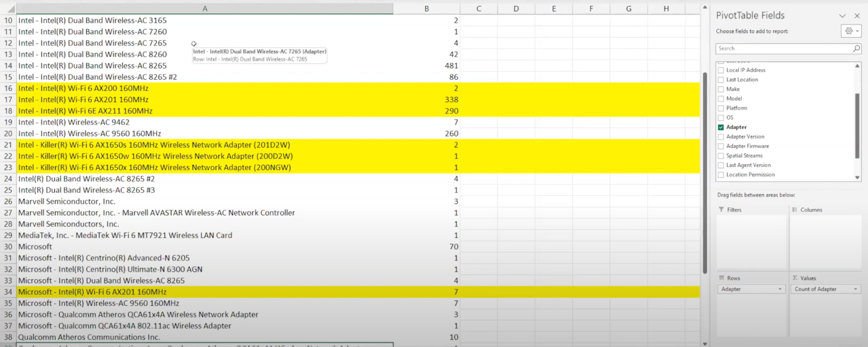868x347 pixels.
Task: Open the PivotTable Fields gear tools menu
Action: pos(851,31)
